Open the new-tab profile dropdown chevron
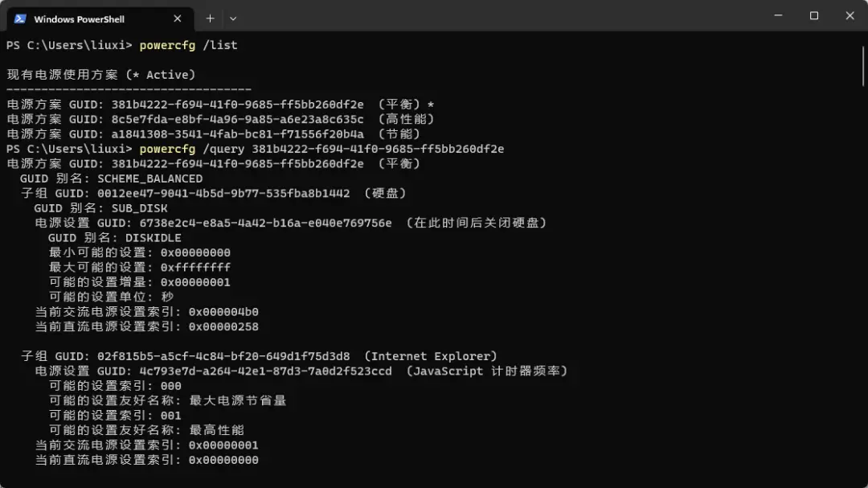Viewport: 868px width, 488px height. tap(233, 17)
